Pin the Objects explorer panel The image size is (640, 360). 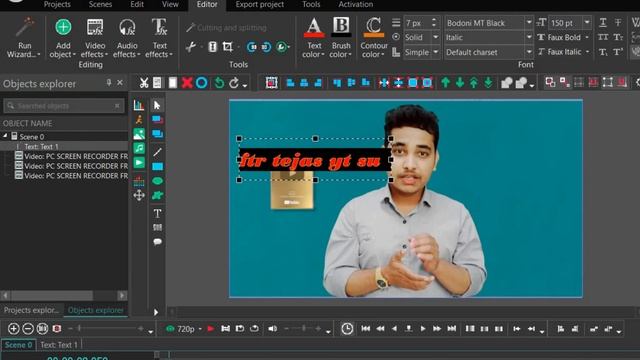click(x=109, y=83)
